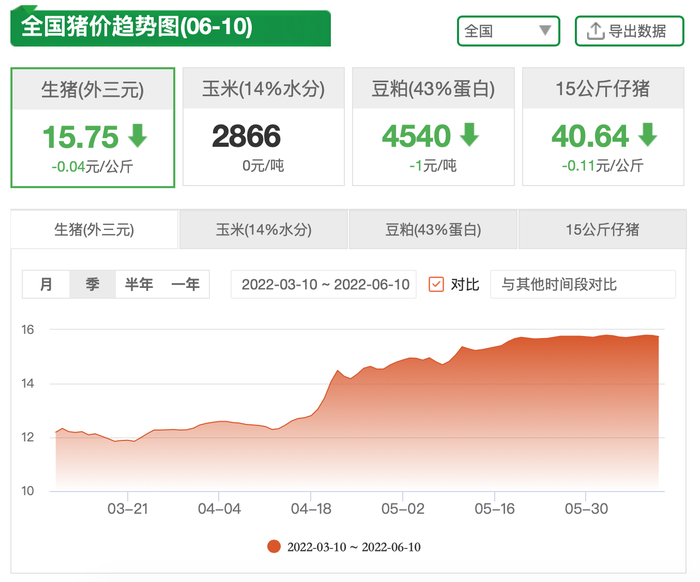Select the 一年 time range option
Image resolution: width=700 pixels, height=582 pixels.
click(185, 284)
